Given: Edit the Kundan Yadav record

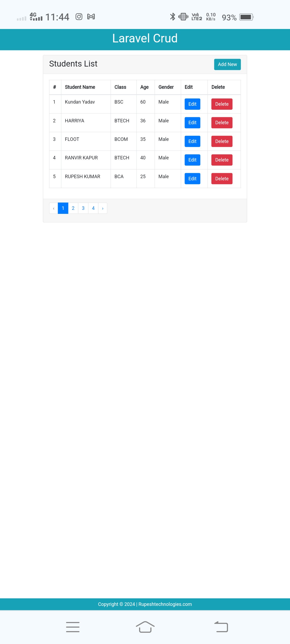Looking at the screenshot, I should (x=193, y=104).
